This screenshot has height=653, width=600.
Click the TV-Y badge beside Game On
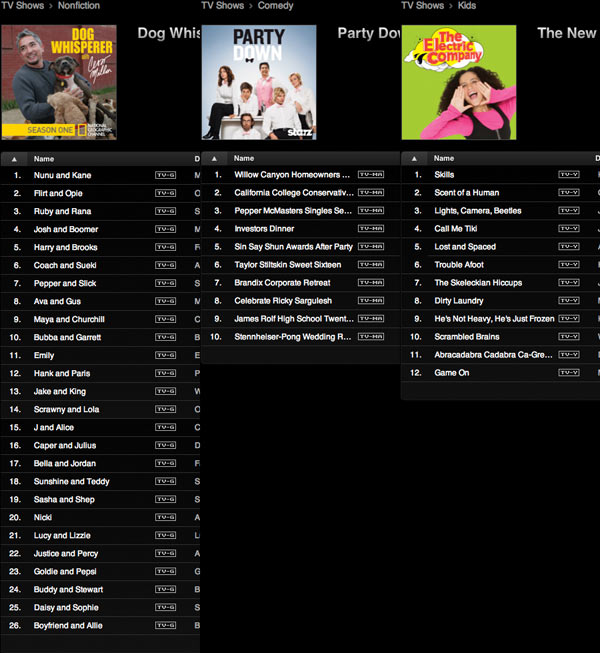[x=569, y=373]
